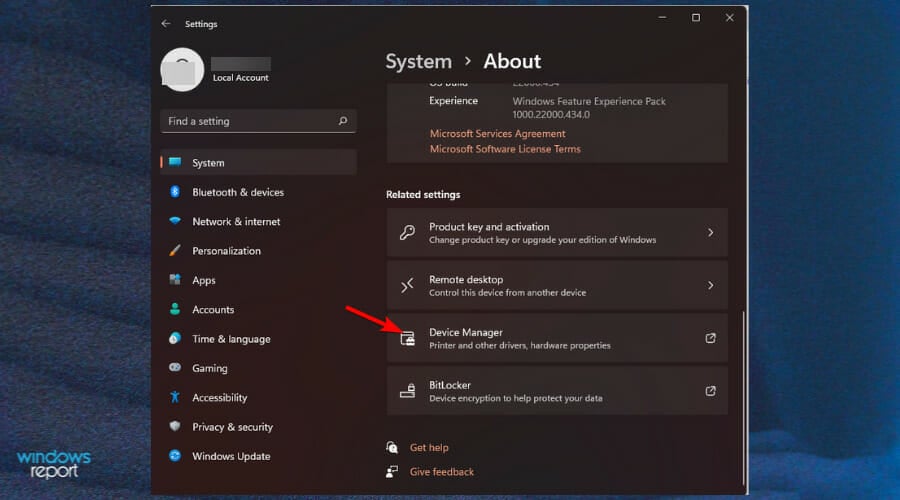Minimize the Settings window

(x=662, y=17)
